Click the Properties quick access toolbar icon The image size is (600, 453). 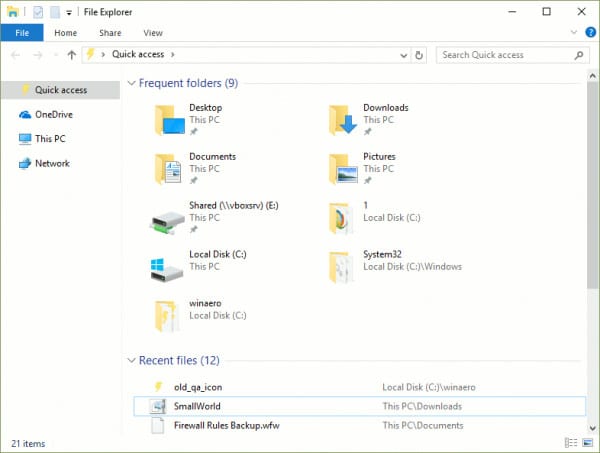38,12
